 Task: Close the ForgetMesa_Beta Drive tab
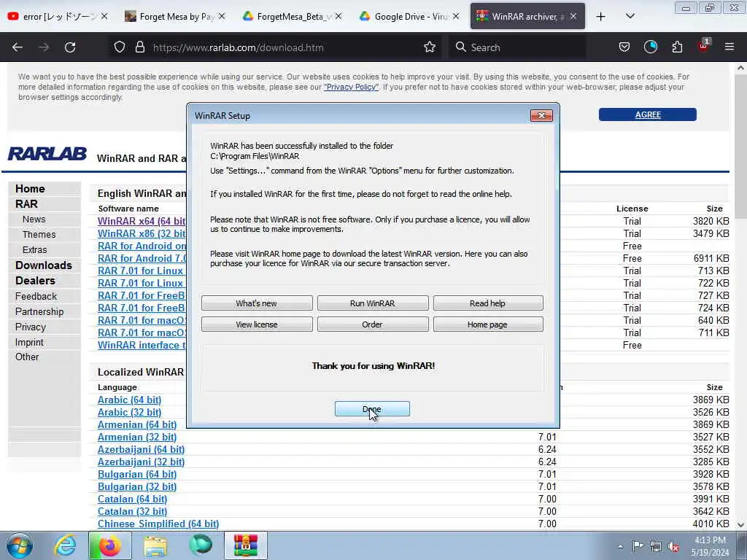(338, 17)
